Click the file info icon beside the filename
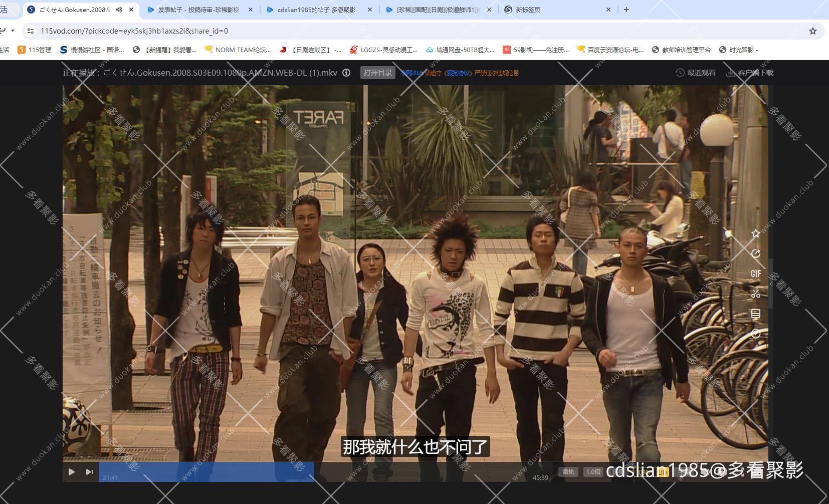 point(346,73)
